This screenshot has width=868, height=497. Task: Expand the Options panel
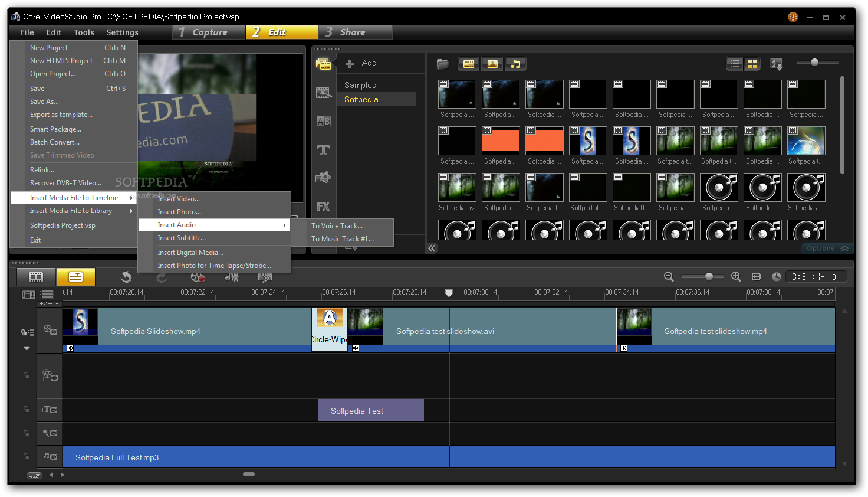tap(828, 248)
